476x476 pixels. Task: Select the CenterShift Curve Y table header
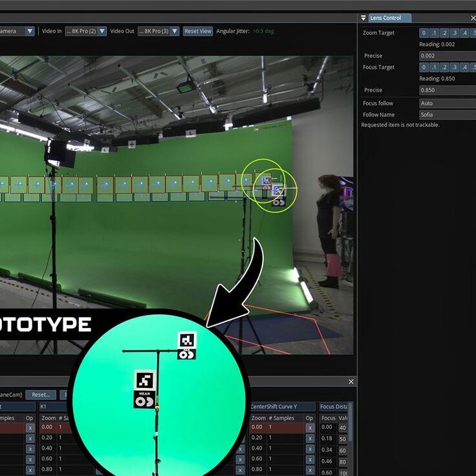[283, 407]
